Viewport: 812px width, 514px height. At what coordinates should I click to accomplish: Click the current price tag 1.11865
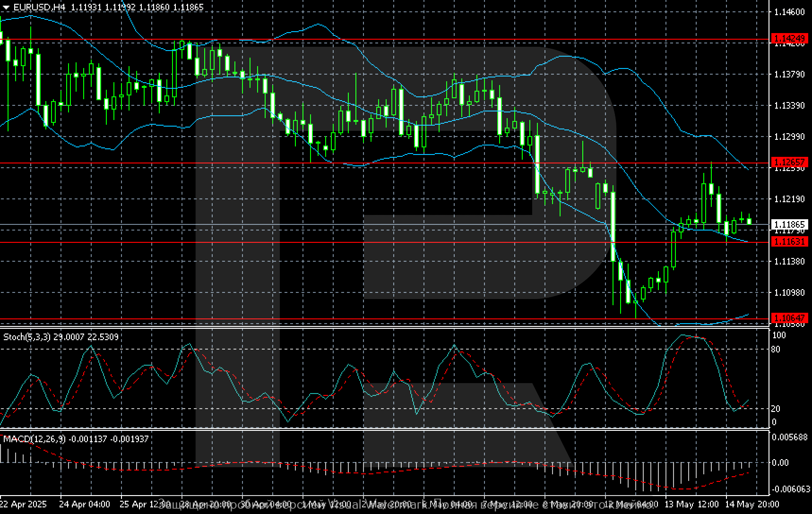[x=789, y=224]
